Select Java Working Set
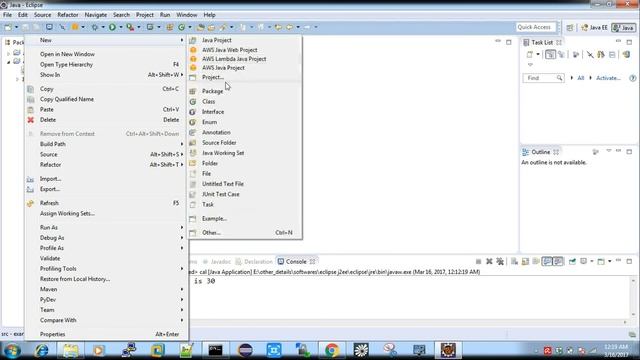The width and height of the screenshot is (640, 360). tap(244, 153)
